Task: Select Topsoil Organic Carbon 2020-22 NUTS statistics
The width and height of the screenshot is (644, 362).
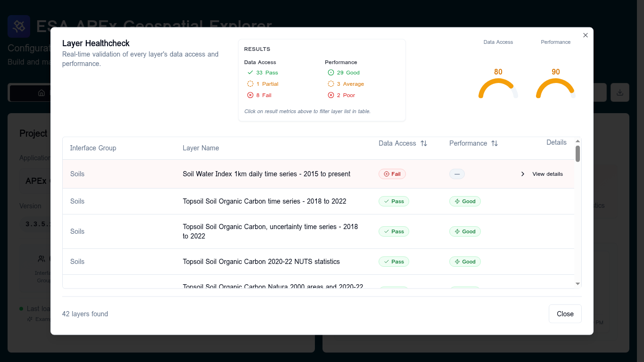Action: pyautogui.click(x=318, y=262)
